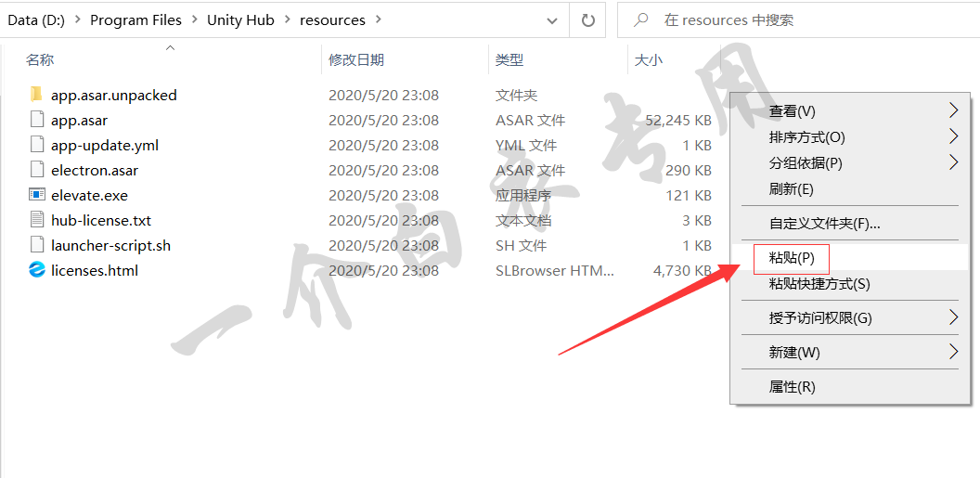
Task: Expand the 分组依据(P) submenu arrow
Action: pos(953,162)
